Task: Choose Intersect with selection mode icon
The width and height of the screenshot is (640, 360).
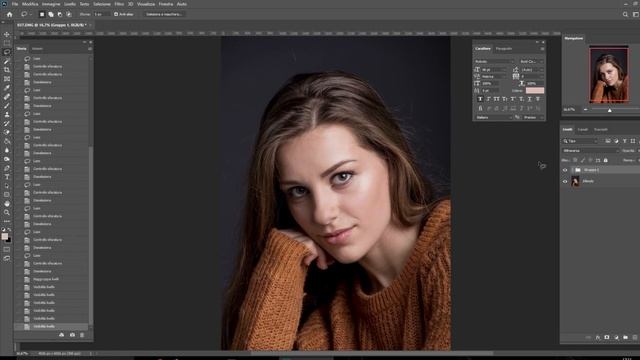Action: tap(69, 14)
